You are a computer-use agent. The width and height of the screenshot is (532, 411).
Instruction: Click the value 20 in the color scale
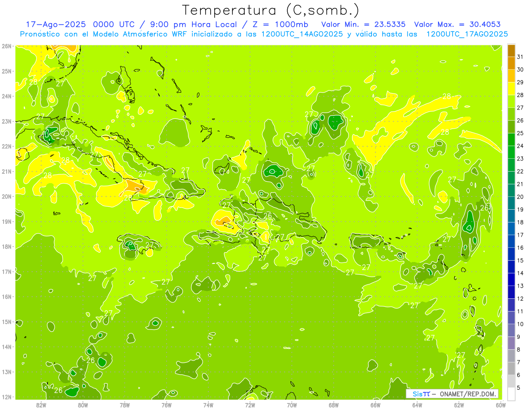point(520,197)
